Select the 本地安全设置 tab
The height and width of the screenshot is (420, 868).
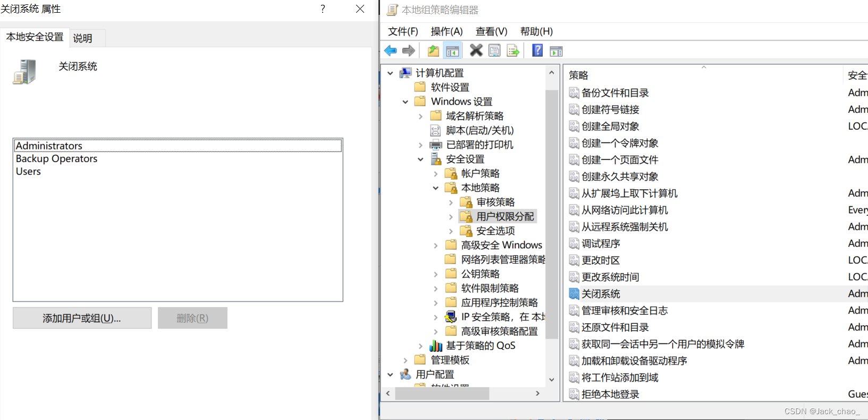[x=35, y=37]
